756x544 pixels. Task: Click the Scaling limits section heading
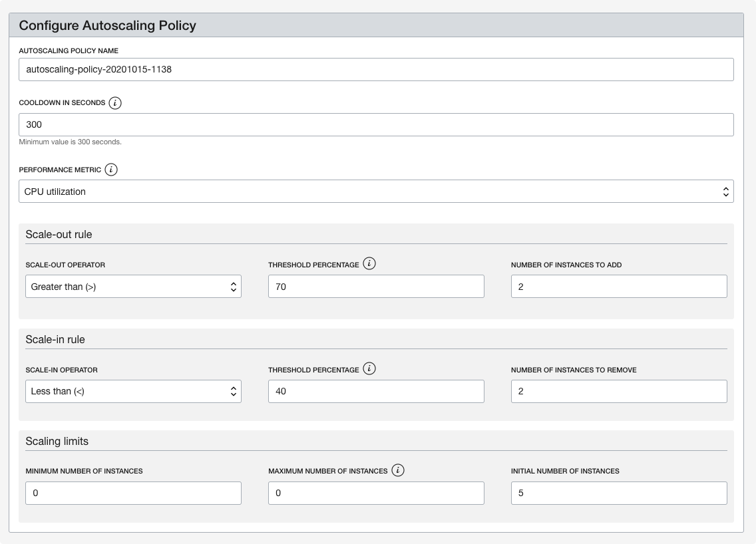click(x=57, y=441)
